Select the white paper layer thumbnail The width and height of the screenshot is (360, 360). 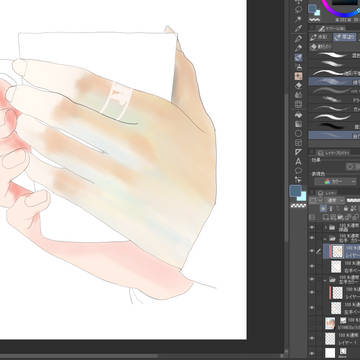(330, 353)
